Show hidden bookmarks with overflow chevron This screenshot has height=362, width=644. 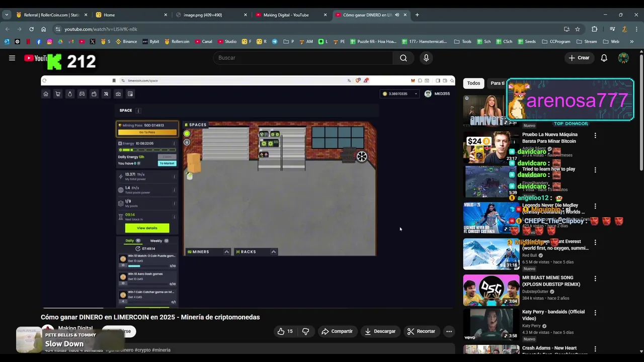point(632,42)
